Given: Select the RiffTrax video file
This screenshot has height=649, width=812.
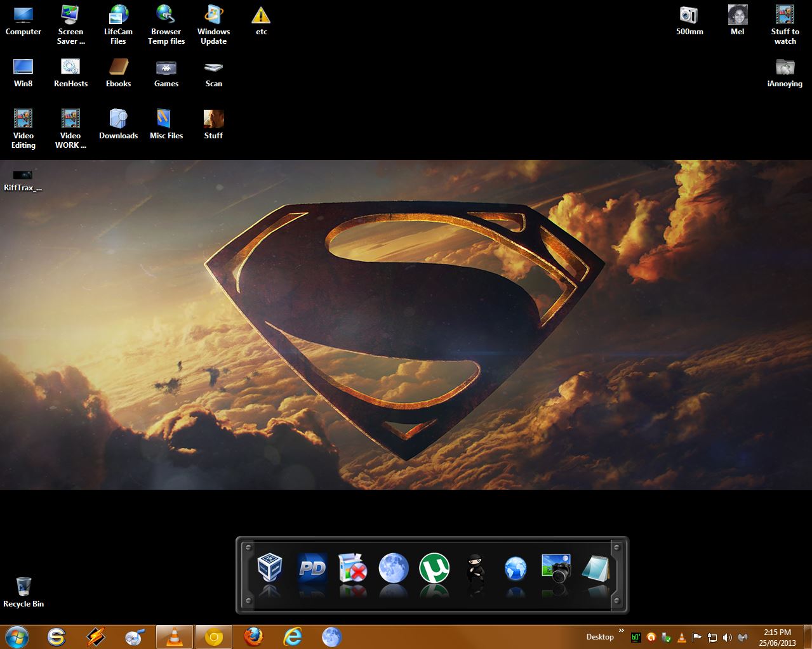Looking at the screenshot, I should pos(23,181).
